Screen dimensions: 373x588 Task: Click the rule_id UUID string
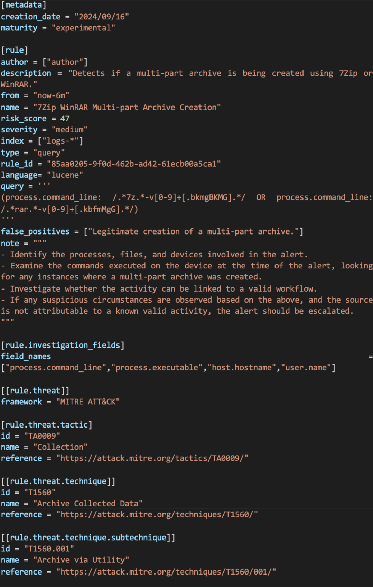[x=134, y=164]
